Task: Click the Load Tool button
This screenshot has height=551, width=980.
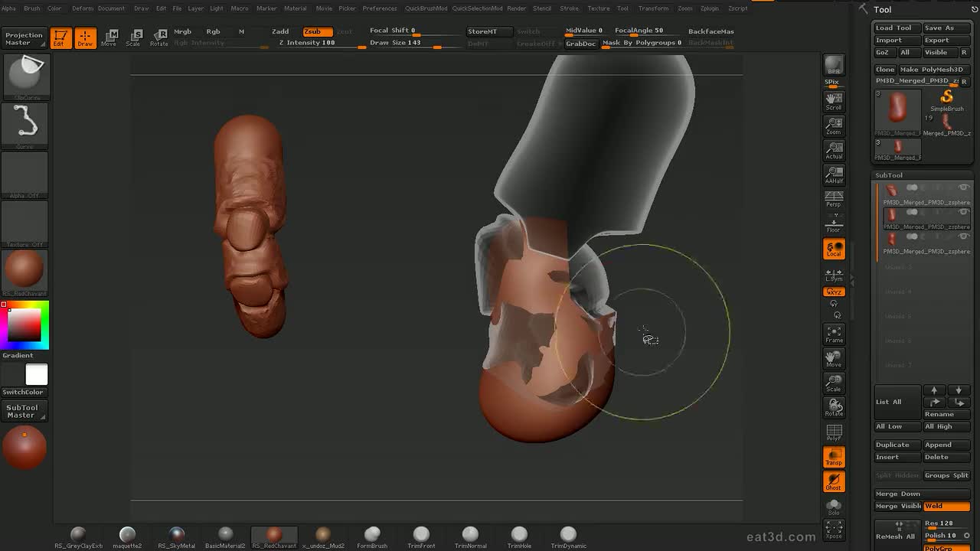Action: [897, 28]
